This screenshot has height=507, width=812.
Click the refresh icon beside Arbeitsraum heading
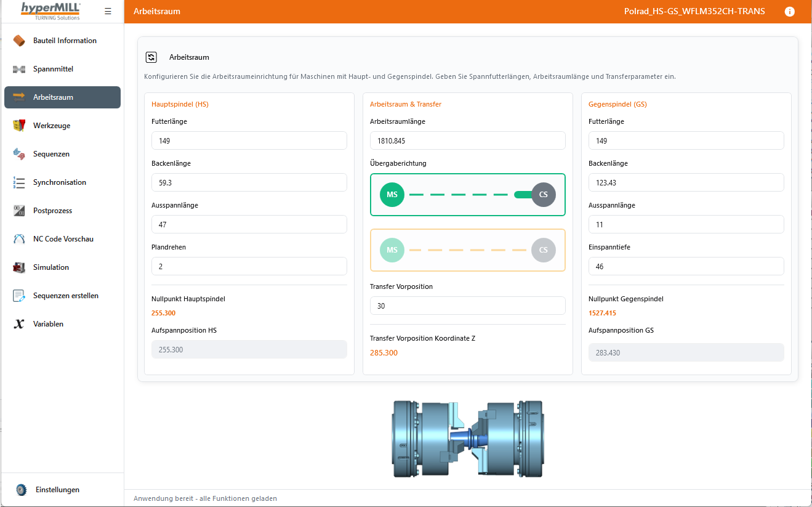pos(151,57)
